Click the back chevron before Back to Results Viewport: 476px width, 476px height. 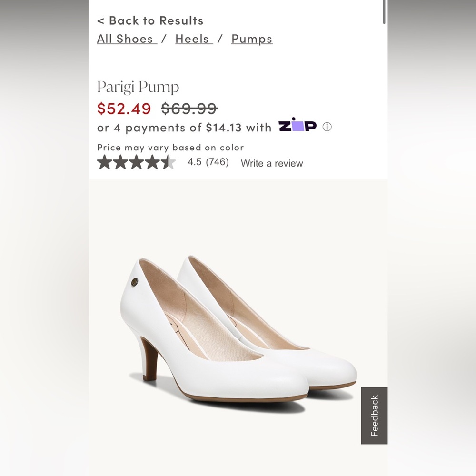[x=101, y=20]
